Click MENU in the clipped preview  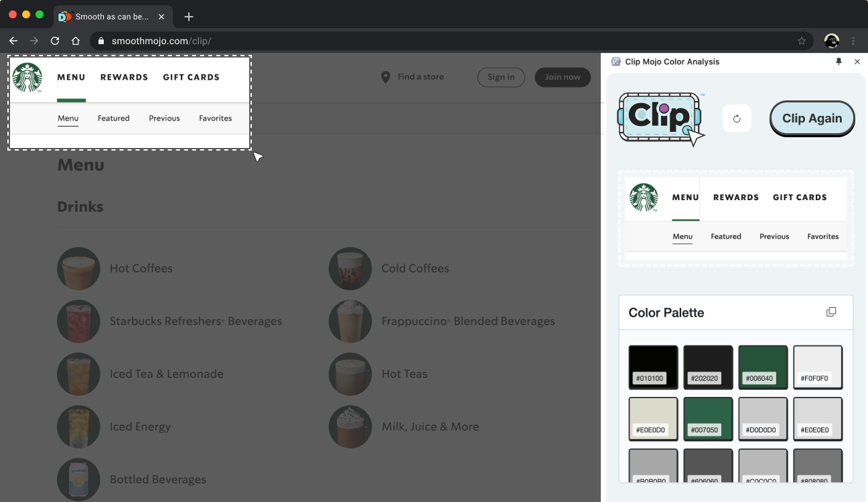685,197
